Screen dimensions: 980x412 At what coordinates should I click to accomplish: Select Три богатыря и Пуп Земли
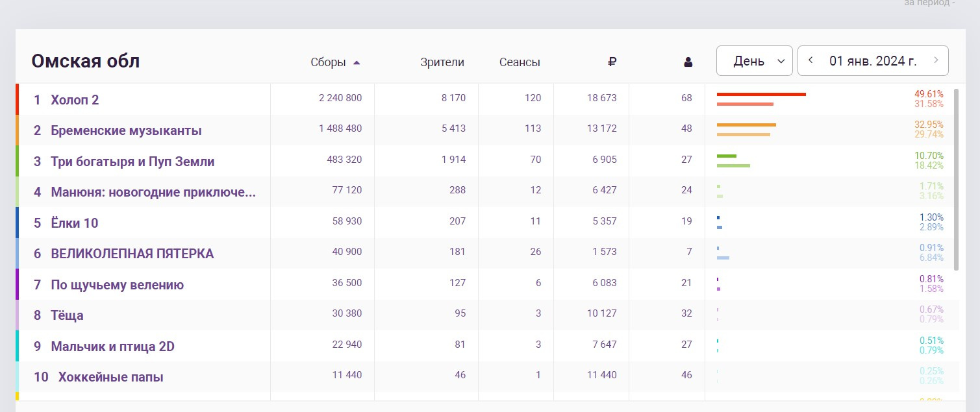pos(132,162)
